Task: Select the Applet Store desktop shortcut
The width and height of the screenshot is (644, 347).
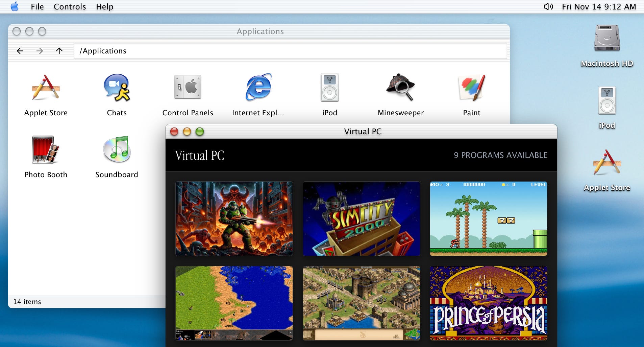Action: point(607,162)
